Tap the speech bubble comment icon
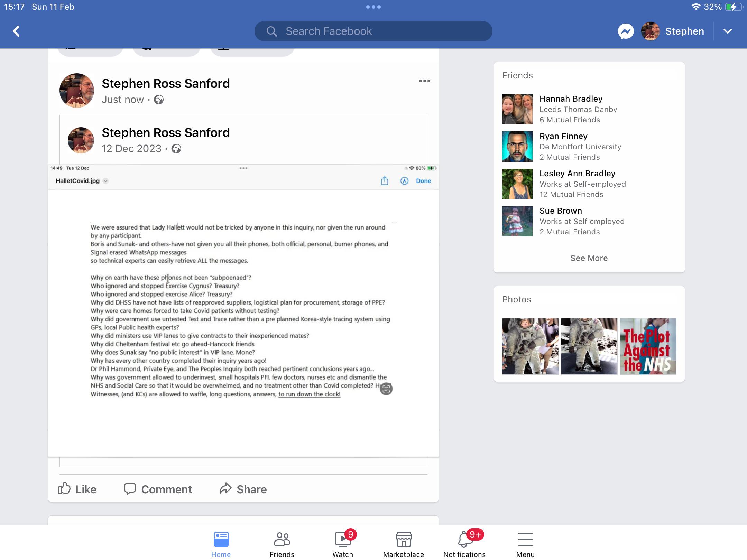Screen dimensions: 747x560 130,489
